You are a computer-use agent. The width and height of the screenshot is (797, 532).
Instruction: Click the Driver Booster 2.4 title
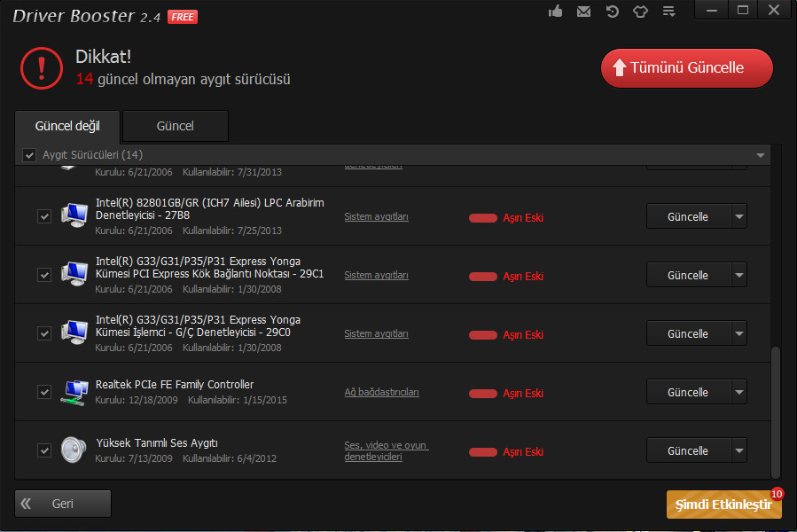click(86, 16)
